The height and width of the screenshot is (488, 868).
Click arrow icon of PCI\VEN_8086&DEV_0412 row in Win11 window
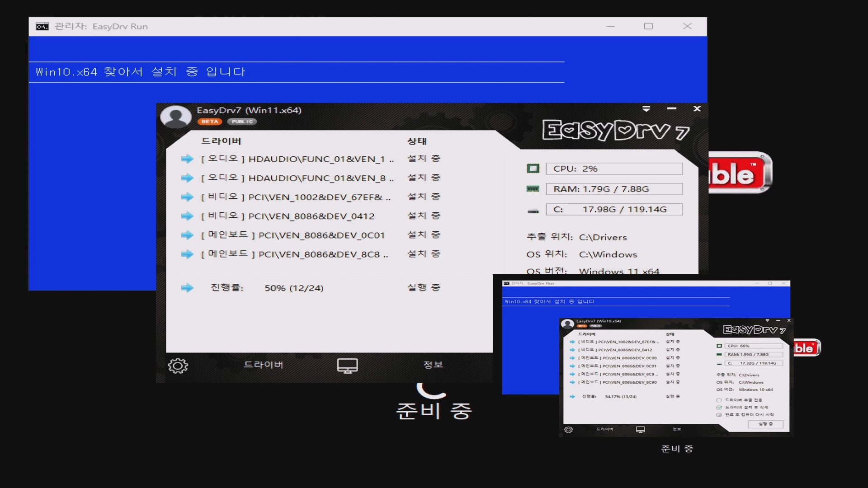click(187, 216)
